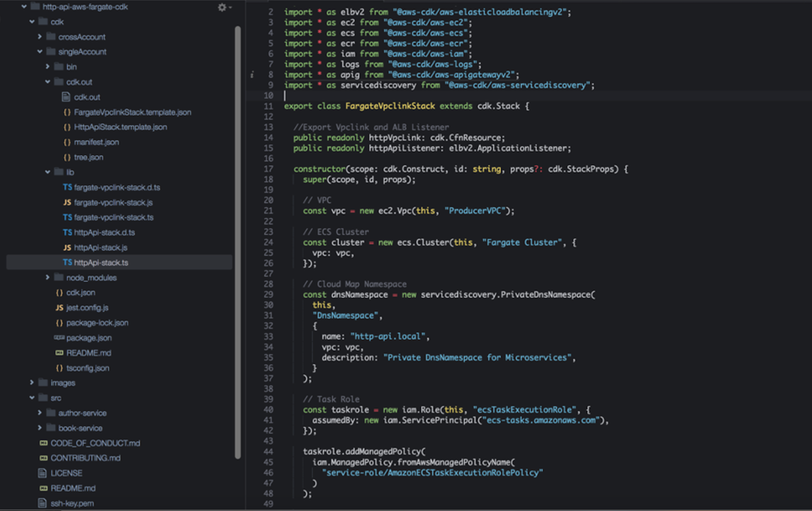Expand the crossAccount folder
Image resolution: width=812 pixels, height=511 pixels.
(x=40, y=36)
